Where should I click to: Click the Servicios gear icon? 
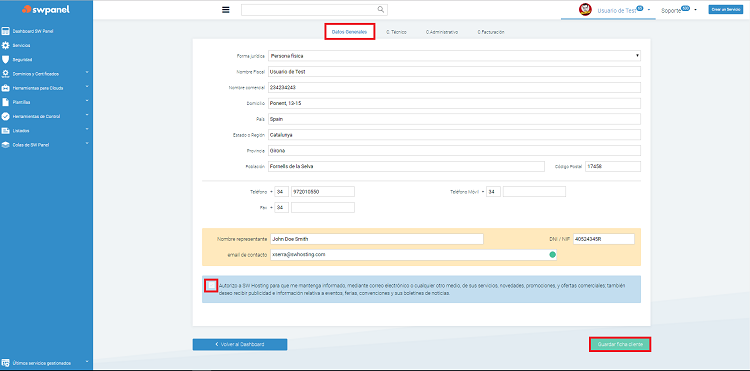tap(5, 45)
